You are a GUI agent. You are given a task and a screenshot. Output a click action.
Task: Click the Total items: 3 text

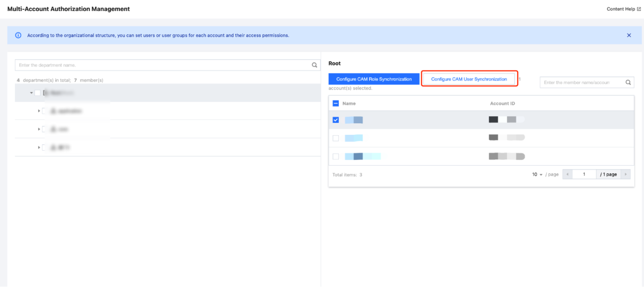347,175
